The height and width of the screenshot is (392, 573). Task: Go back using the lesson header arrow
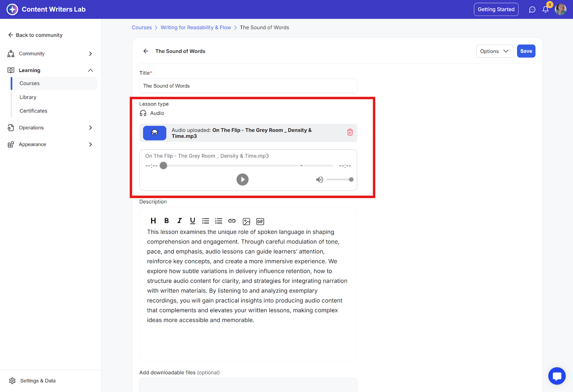tap(146, 51)
